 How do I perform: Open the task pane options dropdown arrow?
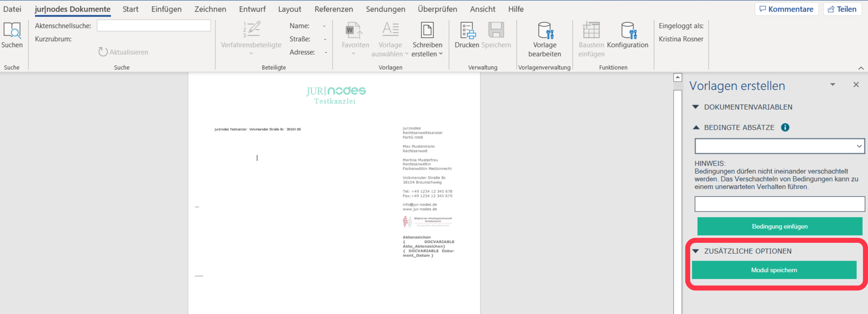(833, 85)
